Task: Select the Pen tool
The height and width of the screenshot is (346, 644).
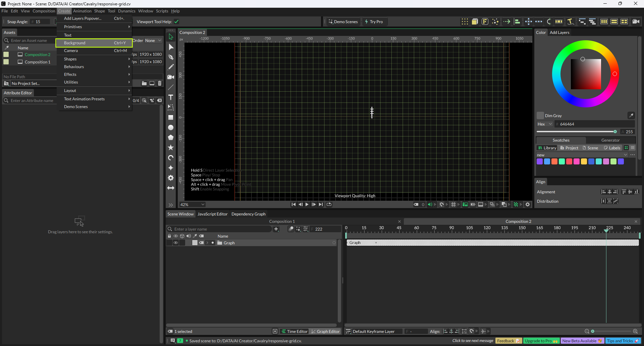Action: (x=171, y=57)
